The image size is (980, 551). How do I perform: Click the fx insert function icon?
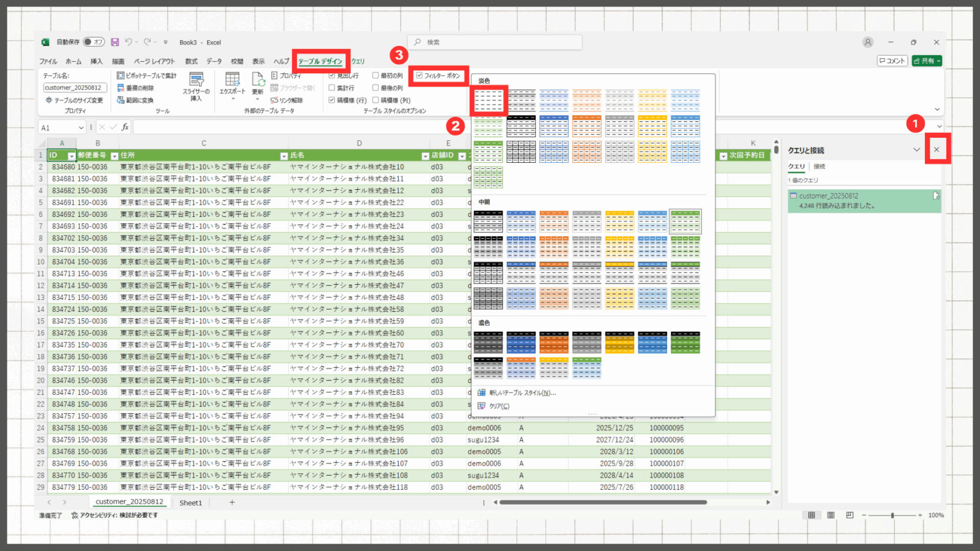click(x=125, y=127)
